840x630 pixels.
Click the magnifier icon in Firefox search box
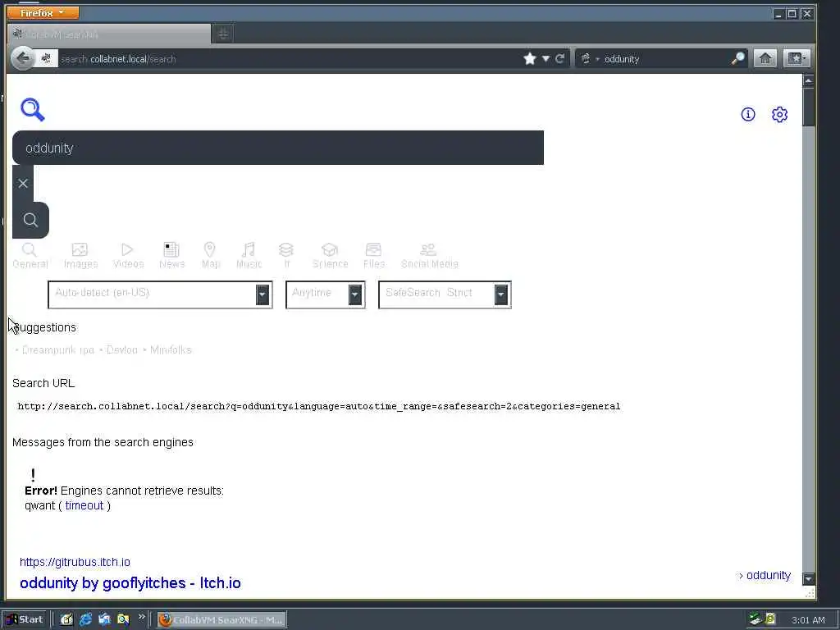point(737,58)
